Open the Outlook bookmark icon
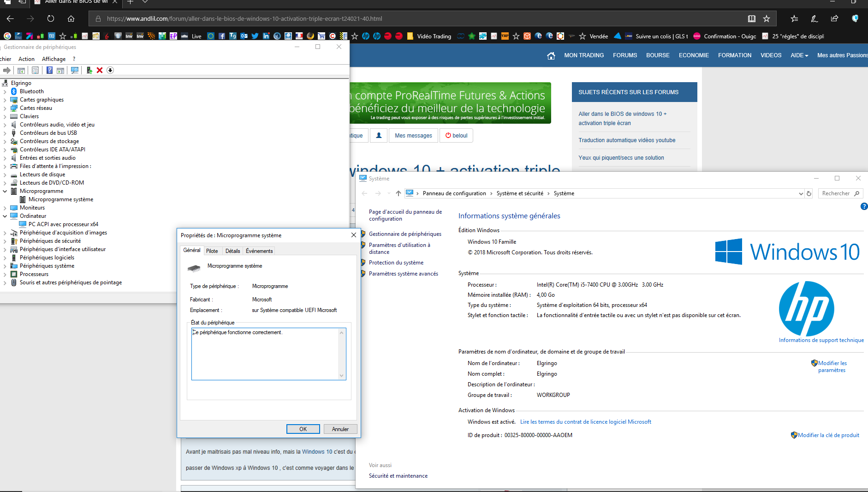 [x=244, y=36]
